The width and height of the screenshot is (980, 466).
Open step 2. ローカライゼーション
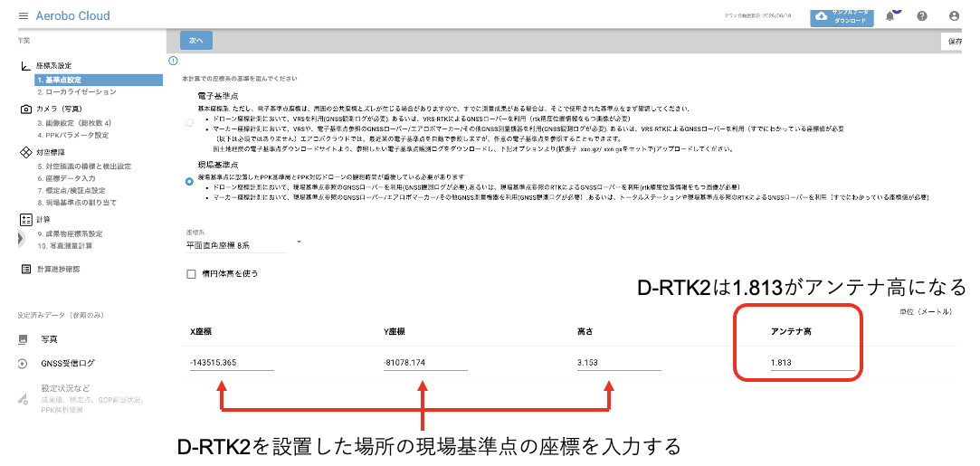[x=76, y=91]
